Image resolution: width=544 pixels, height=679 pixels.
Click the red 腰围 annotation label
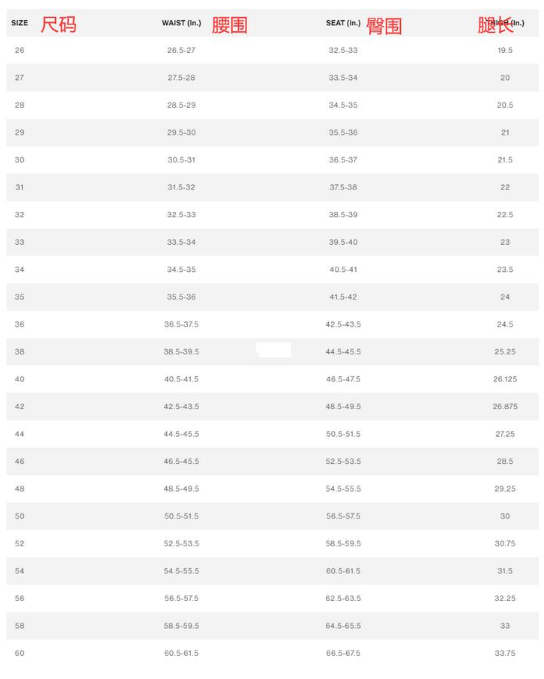pos(230,25)
